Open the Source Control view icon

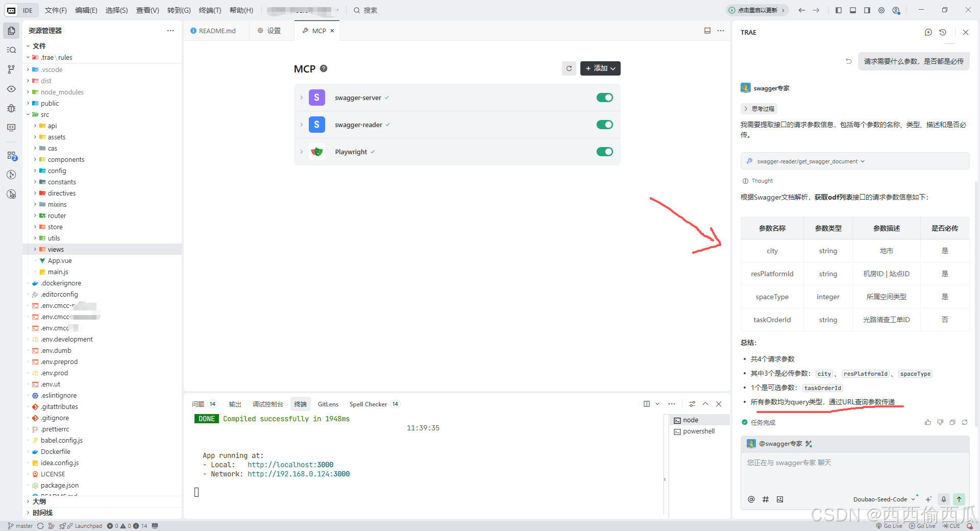(x=11, y=69)
